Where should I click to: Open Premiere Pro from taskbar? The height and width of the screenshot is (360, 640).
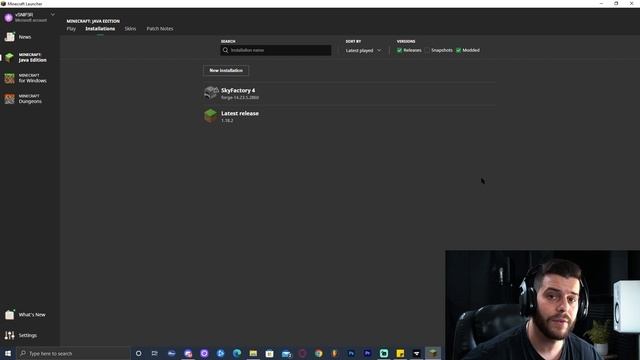tap(367, 353)
